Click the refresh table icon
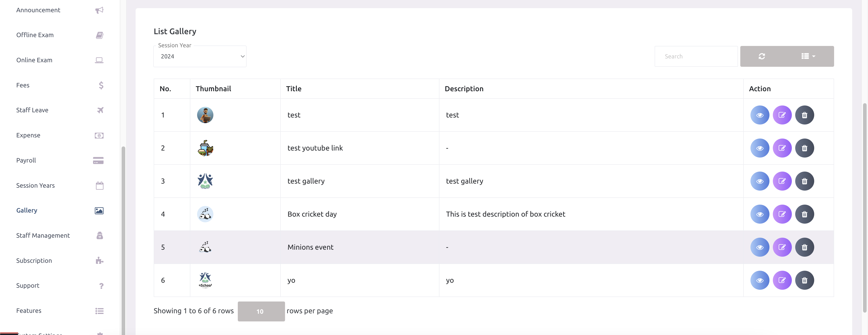 [x=762, y=56]
